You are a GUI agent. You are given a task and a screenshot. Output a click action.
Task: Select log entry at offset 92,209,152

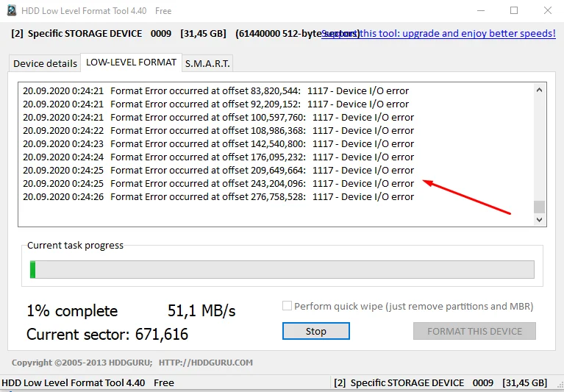tap(215, 104)
